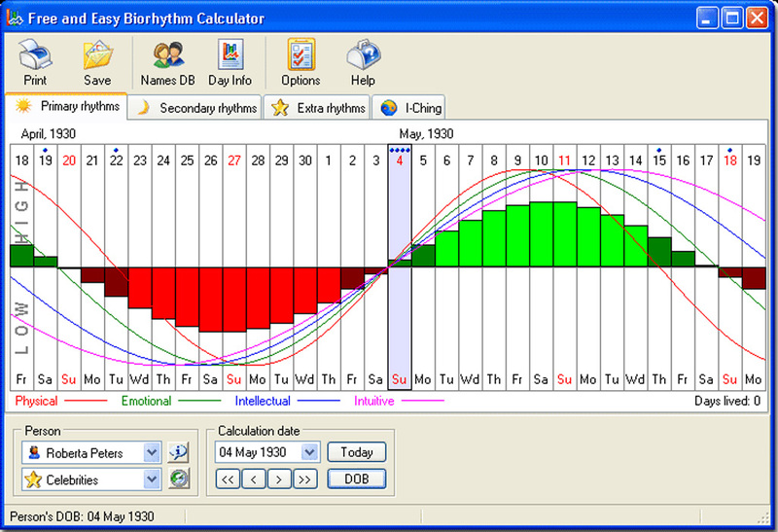Advance one day with > button
This screenshot has width=778, height=532.
(x=279, y=479)
